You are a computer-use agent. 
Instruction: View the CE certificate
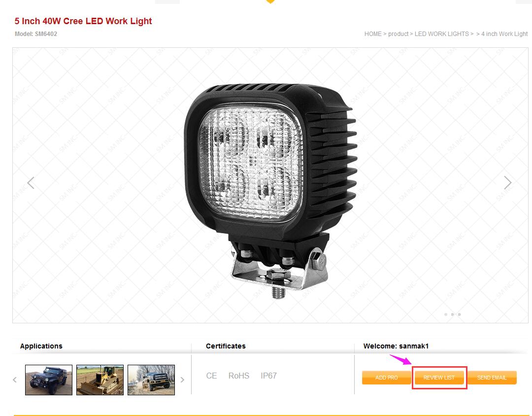click(211, 376)
